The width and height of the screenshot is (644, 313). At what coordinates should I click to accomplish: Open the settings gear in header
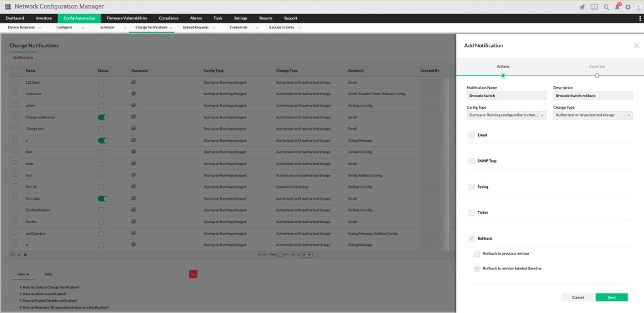[x=628, y=7]
